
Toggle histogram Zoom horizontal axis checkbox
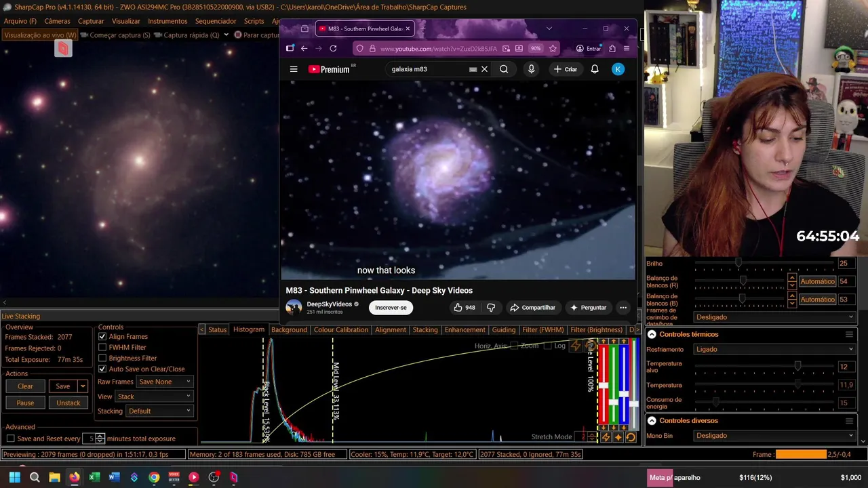tap(514, 346)
